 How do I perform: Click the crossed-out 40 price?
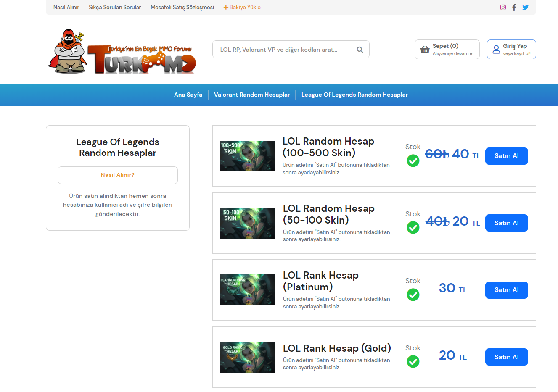(437, 221)
